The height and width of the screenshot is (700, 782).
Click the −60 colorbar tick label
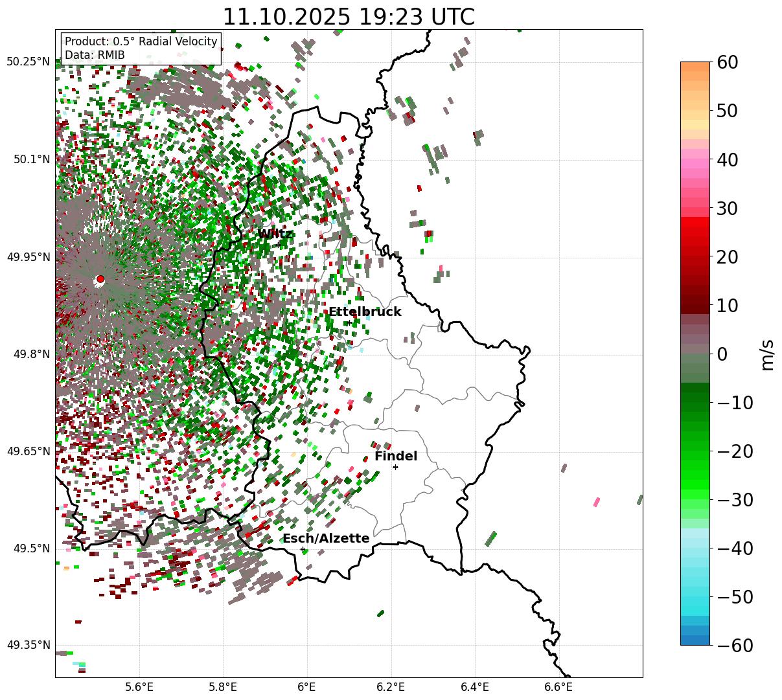pos(735,646)
